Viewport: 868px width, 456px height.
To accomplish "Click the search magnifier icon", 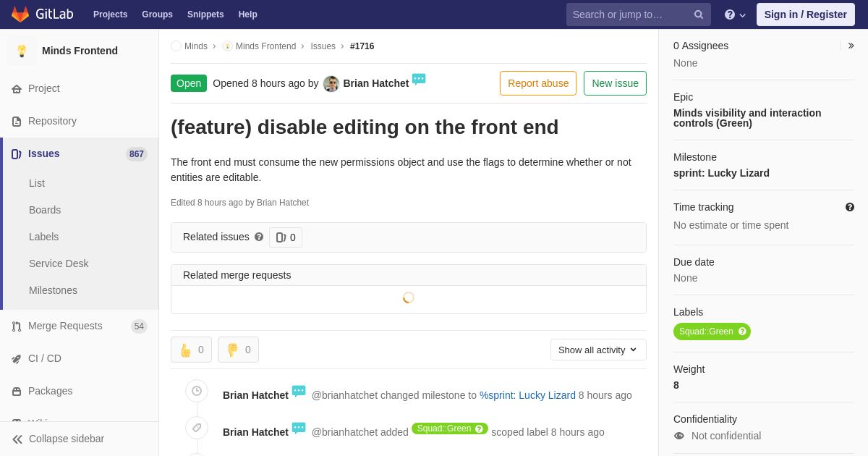I will tap(699, 14).
